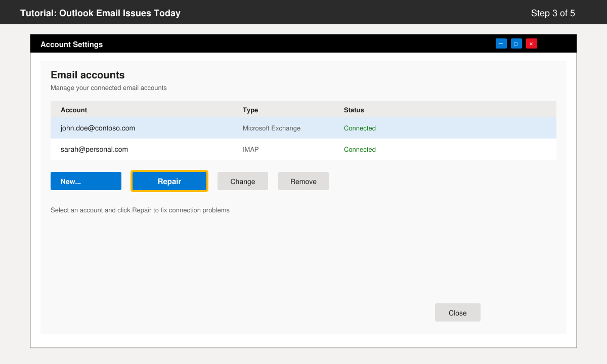Click the red window close icon
This screenshot has width=607, height=364.
532,43
